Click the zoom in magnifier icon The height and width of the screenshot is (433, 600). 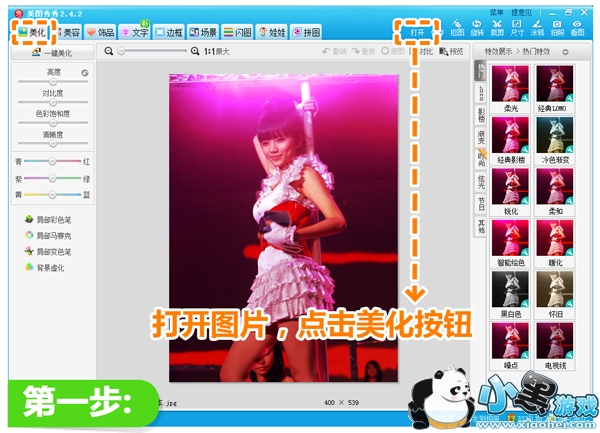click(x=195, y=51)
